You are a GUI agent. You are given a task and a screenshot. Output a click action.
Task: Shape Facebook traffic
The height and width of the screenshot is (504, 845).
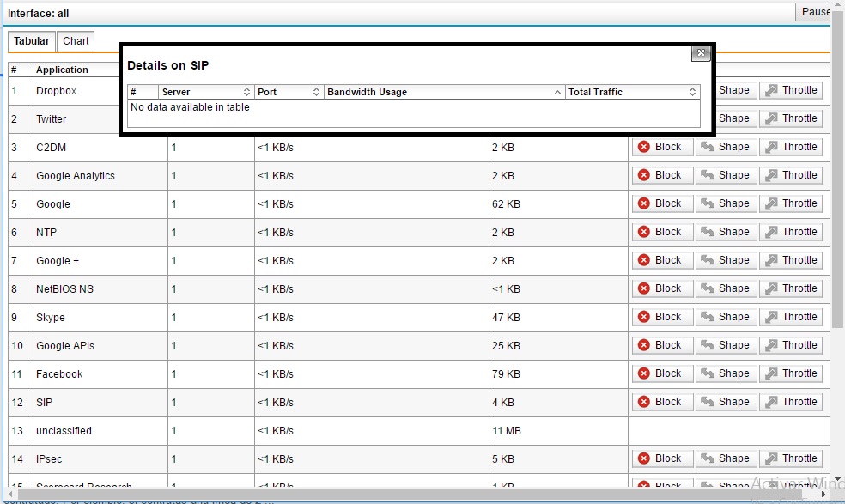(x=726, y=373)
